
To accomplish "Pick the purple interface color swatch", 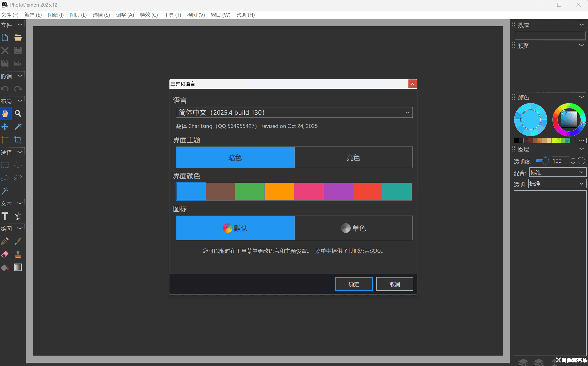I will 338,191.
